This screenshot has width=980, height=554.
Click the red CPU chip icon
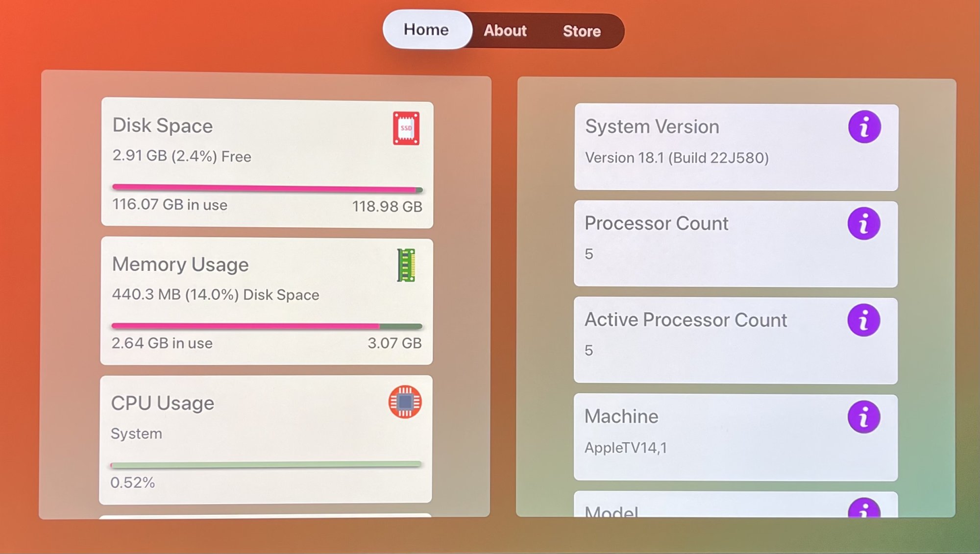coord(405,402)
